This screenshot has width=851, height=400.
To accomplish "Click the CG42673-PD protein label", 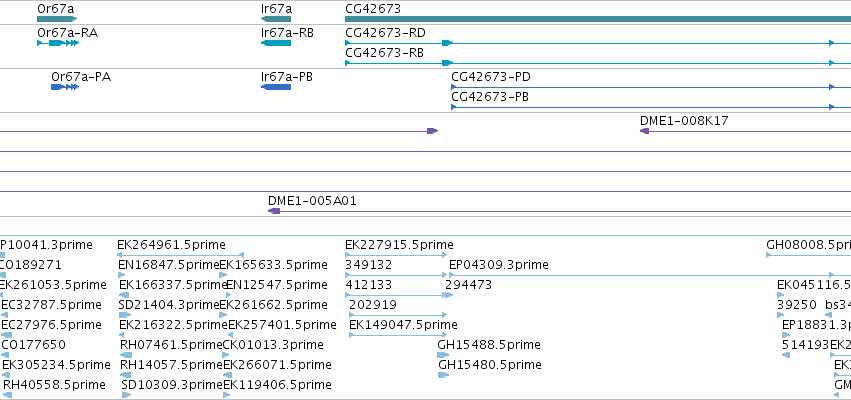I will tap(491, 77).
